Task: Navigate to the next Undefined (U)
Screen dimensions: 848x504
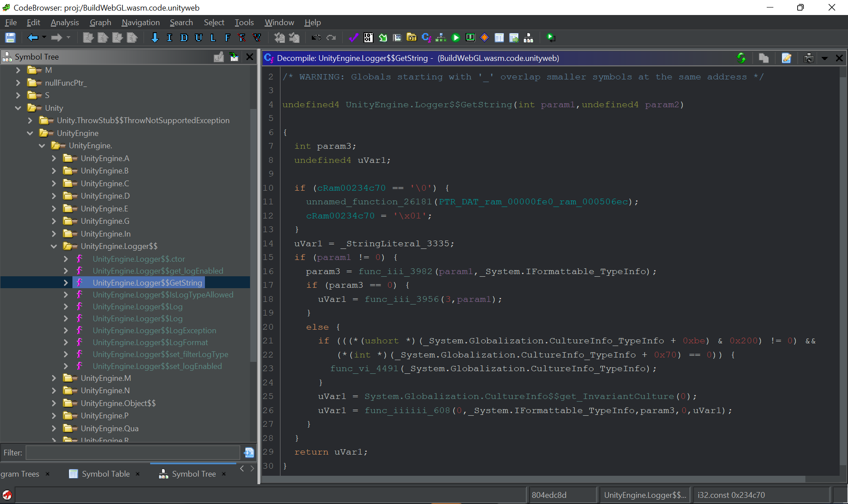Action: click(x=199, y=38)
